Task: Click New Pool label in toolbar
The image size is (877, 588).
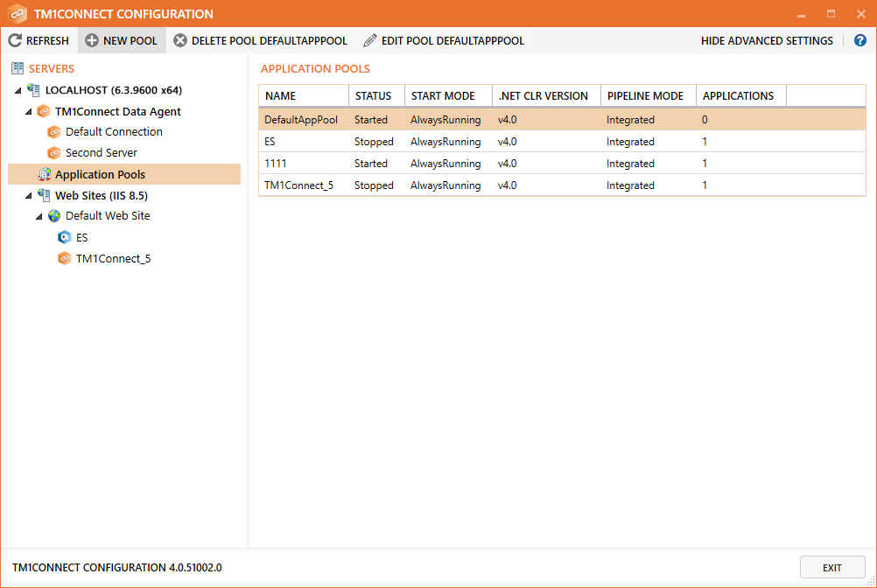Action: point(130,41)
